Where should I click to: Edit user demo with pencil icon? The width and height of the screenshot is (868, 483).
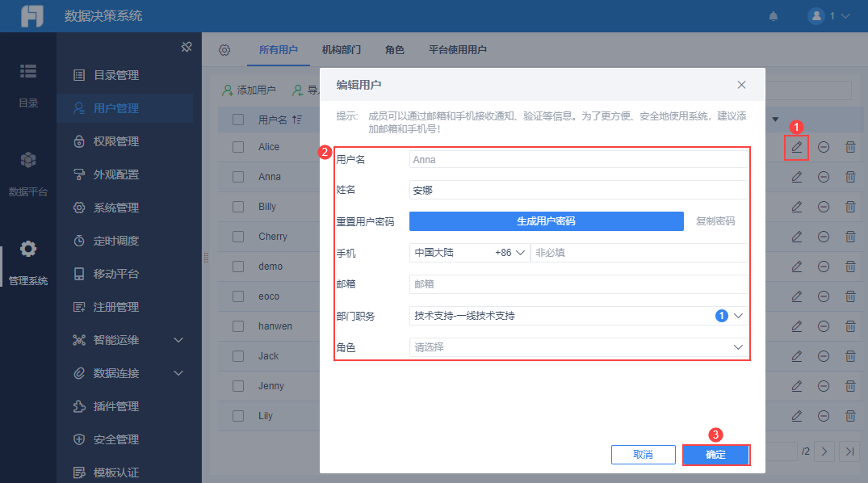[797, 267]
